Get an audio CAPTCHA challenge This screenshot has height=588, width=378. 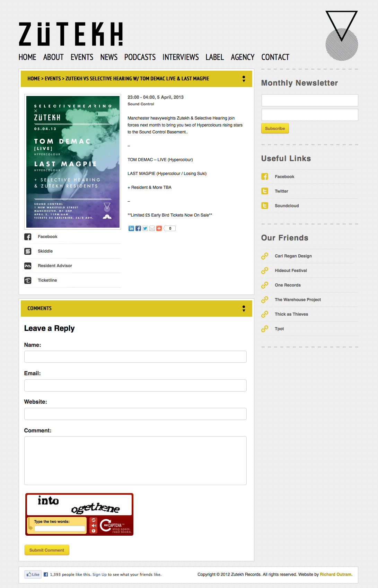94,526
